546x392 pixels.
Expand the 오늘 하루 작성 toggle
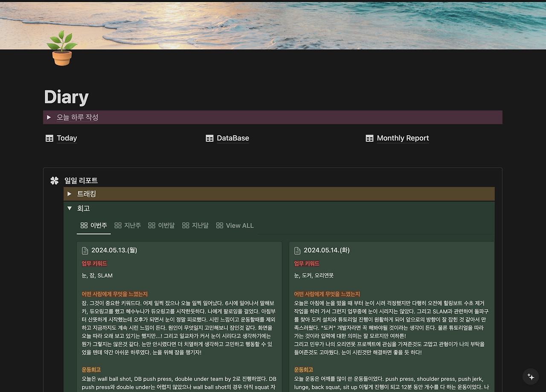(49, 117)
